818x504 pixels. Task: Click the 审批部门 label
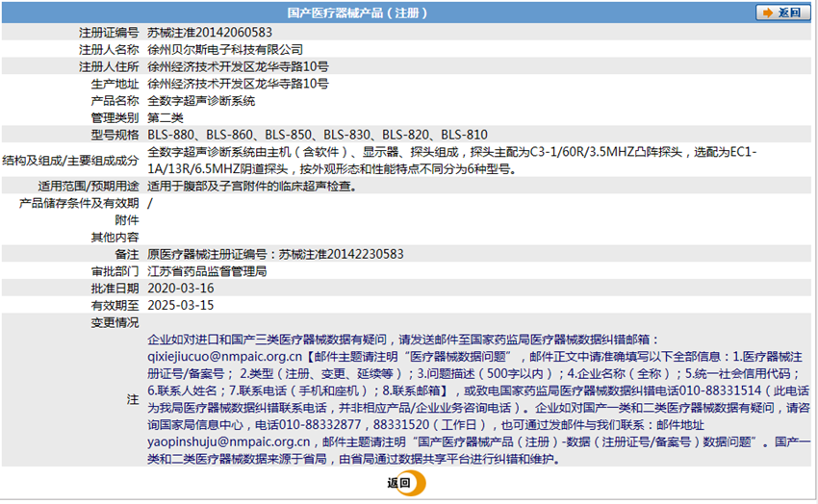coord(115,271)
